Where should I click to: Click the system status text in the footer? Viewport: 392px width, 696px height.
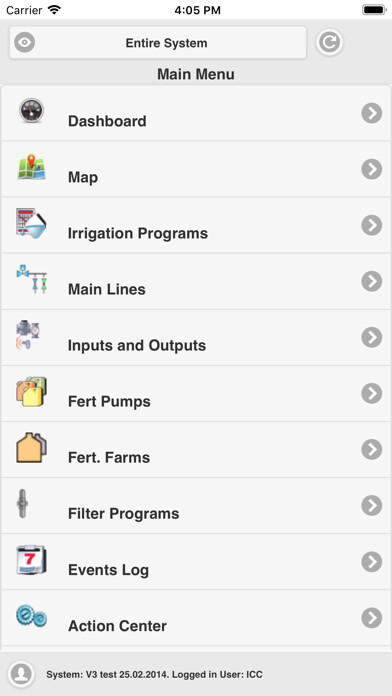click(154, 675)
